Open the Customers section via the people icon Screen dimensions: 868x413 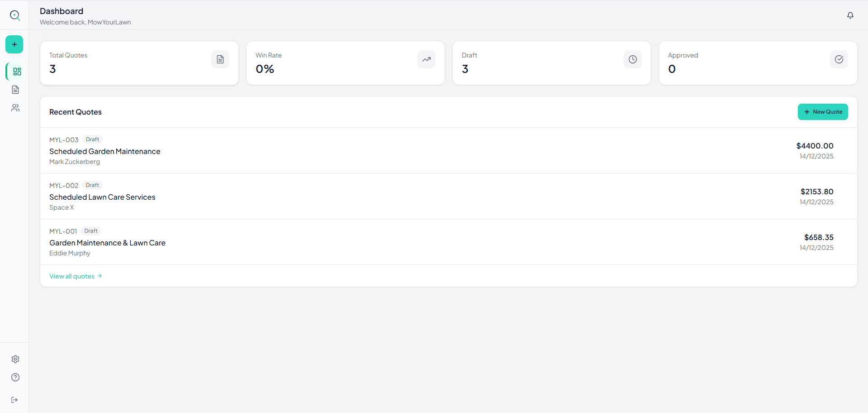(15, 108)
